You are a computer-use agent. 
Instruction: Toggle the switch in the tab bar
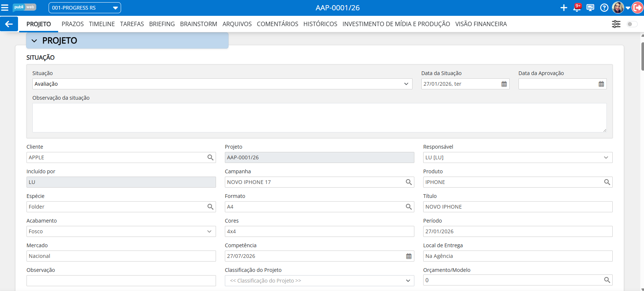tap(632, 24)
